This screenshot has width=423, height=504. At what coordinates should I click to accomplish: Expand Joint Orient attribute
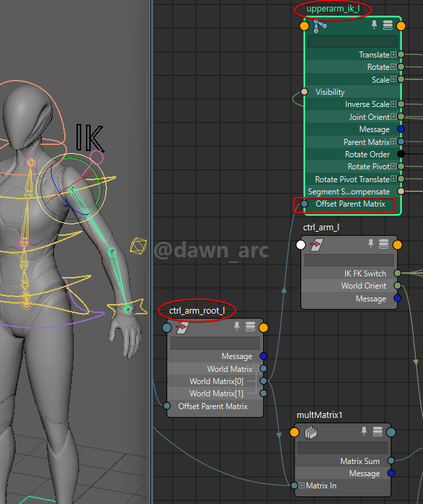pos(393,117)
